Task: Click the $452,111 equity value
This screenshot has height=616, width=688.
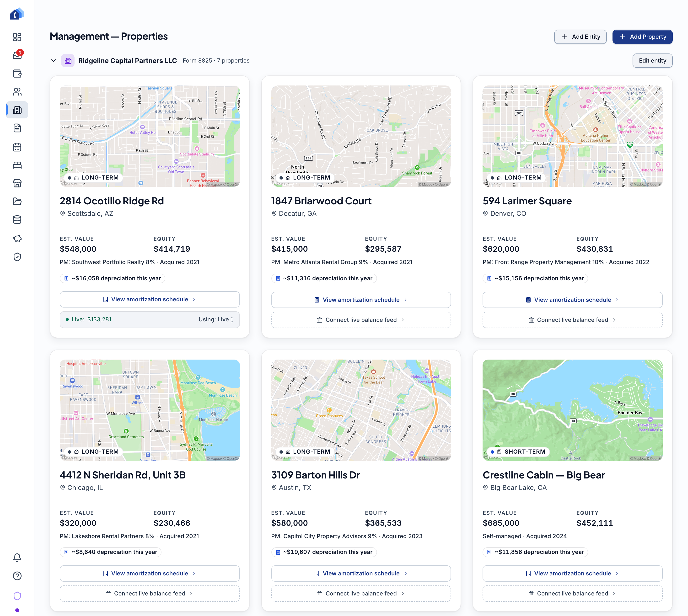Action: (595, 523)
